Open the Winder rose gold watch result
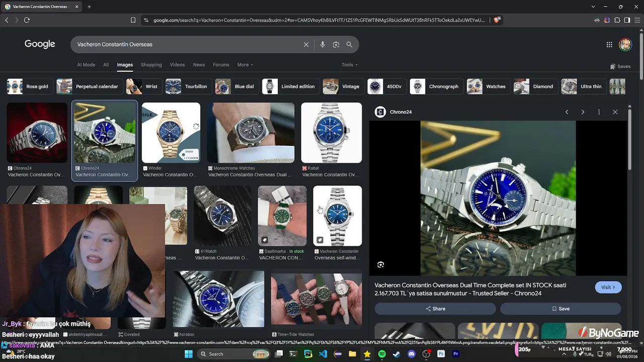The image size is (644, 362). [x=171, y=133]
